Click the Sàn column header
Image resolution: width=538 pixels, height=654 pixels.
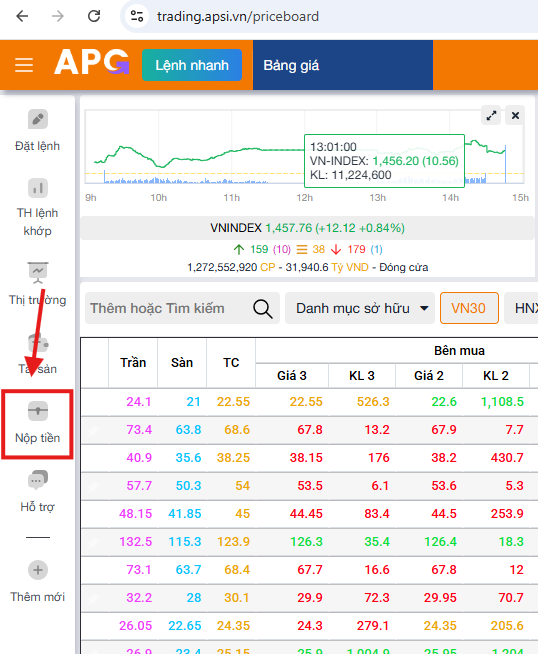[182, 362]
